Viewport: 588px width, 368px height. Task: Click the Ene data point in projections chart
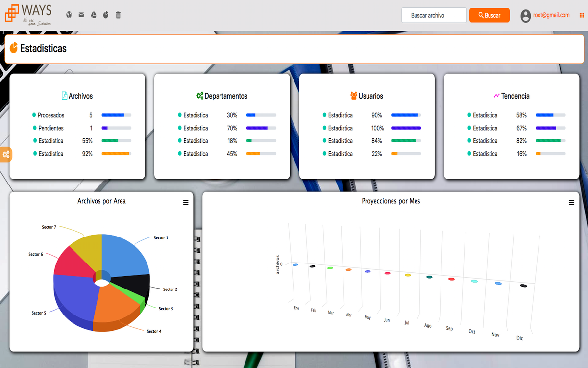pos(295,265)
